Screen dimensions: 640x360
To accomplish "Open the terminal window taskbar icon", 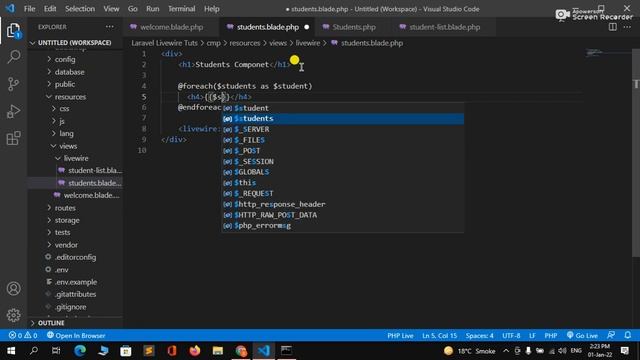I will pos(287,351).
